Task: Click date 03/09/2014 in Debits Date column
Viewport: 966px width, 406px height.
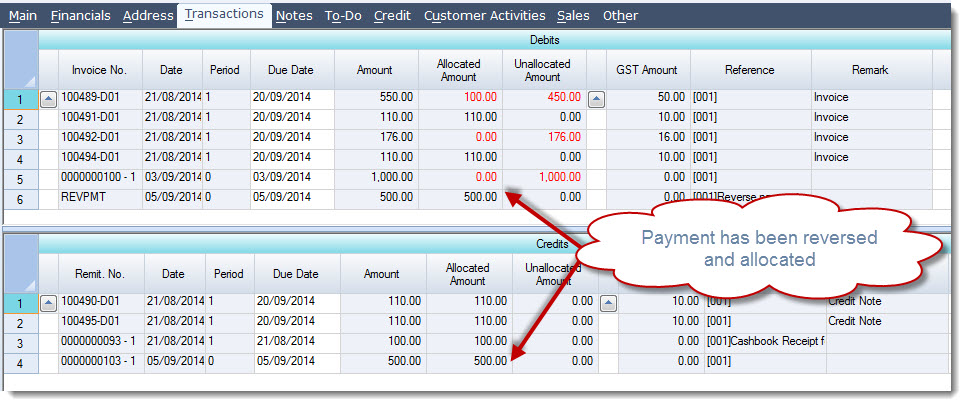Action: (172, 177)
